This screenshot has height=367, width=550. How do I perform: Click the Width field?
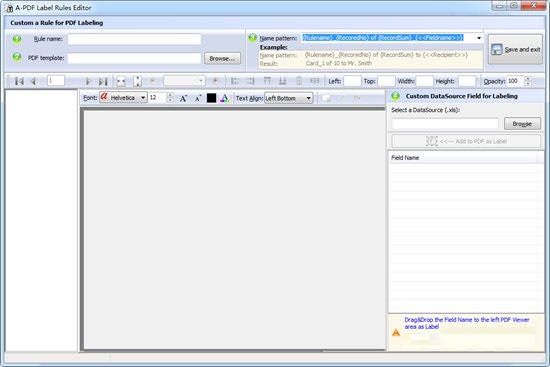tap(424, 81)
